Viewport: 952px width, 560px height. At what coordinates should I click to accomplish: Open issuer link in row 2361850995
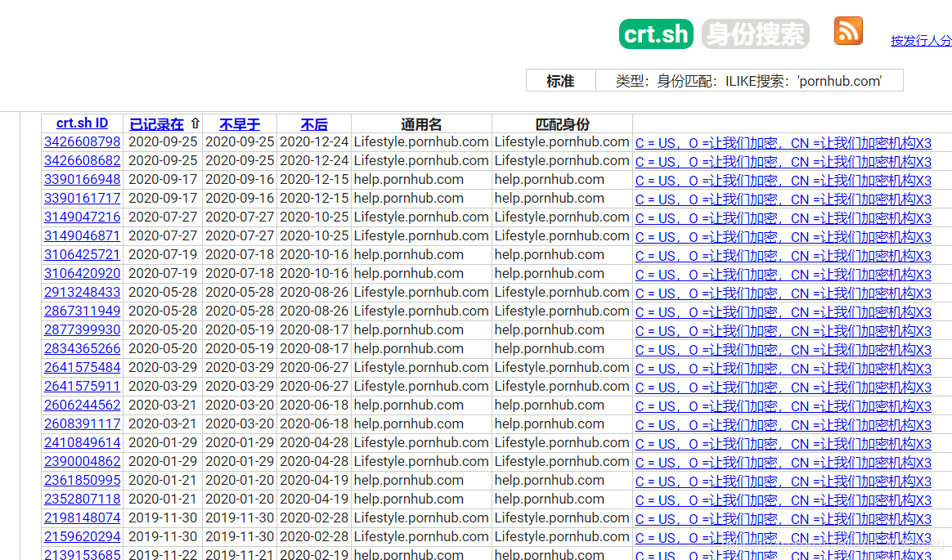(784, 482)
